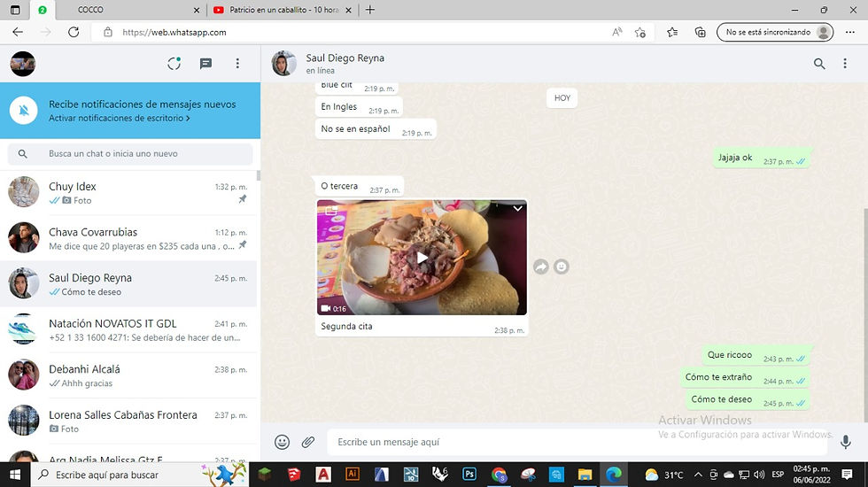Open chat with Debanhi Alcalá
868x487 pixels.
128,375
